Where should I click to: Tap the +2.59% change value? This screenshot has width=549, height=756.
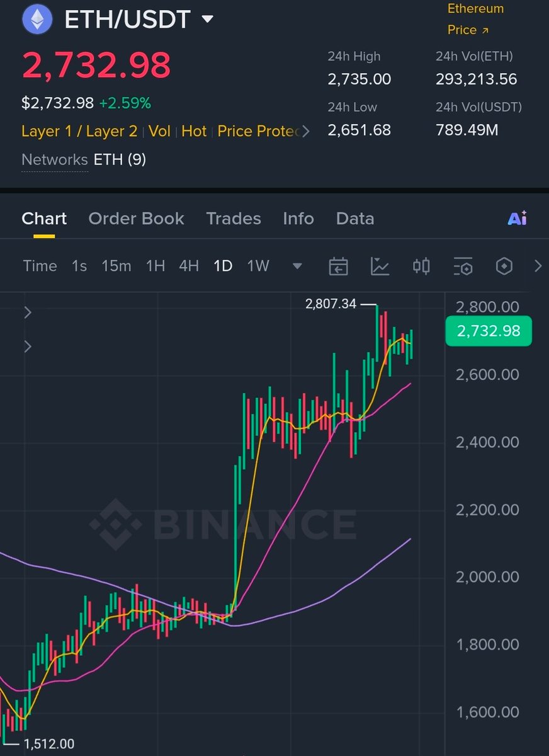(x=125, y=103)
